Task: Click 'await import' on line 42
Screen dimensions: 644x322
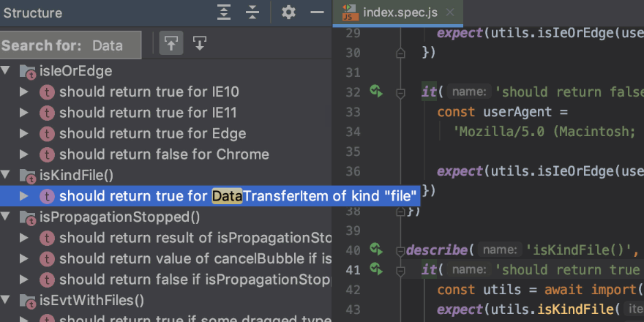Action: point(591,290)
